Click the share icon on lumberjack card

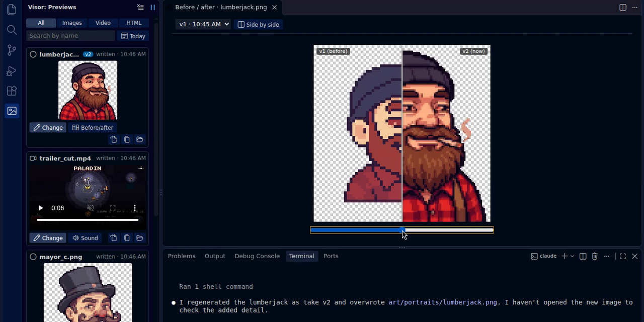click(114, 139)
